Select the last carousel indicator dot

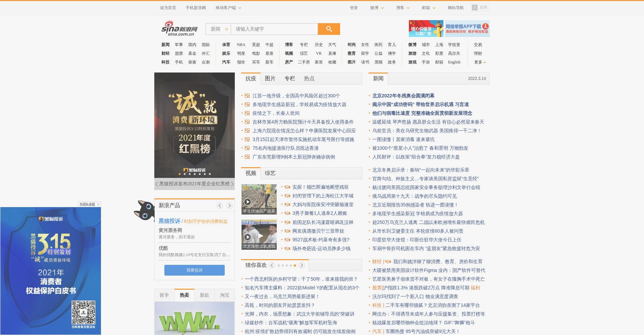[x=210, y=174]
